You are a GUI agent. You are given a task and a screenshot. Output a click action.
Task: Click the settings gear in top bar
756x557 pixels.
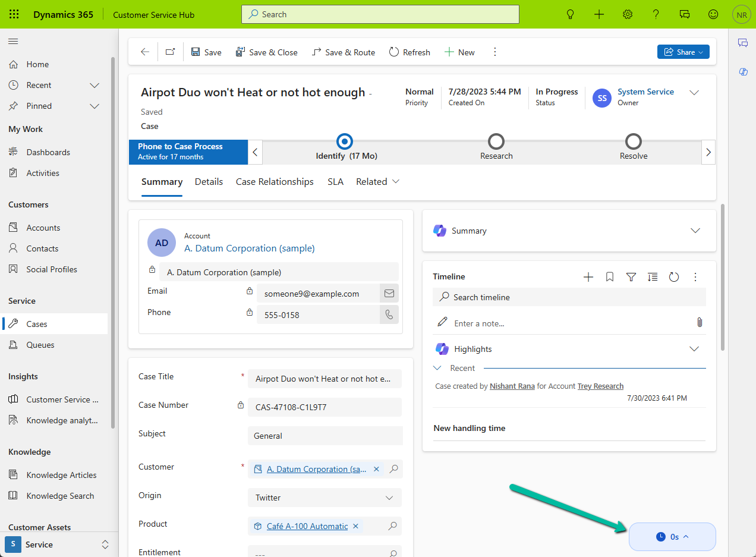point(628,14)
